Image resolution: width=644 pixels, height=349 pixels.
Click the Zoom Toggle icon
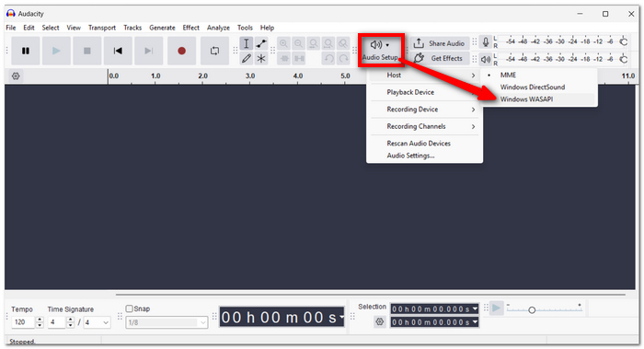(343, 43)
